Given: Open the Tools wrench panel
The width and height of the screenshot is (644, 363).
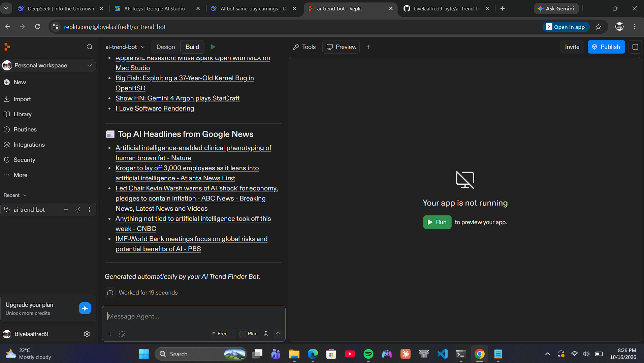Looking at the screenshot, I should (x=304, y=47).
